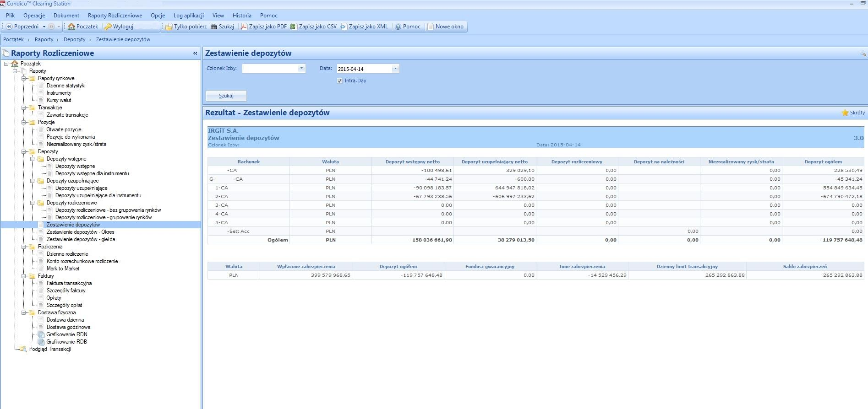Click the Poprzedni back toolbar button
Image resolution: width=868 pixels, height=409 pixels.
(22, 27)
